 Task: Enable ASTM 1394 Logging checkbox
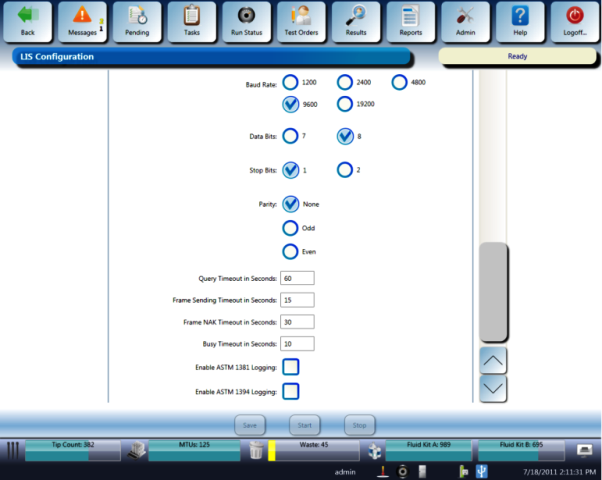pyautogui.click(x=291, y=391)
